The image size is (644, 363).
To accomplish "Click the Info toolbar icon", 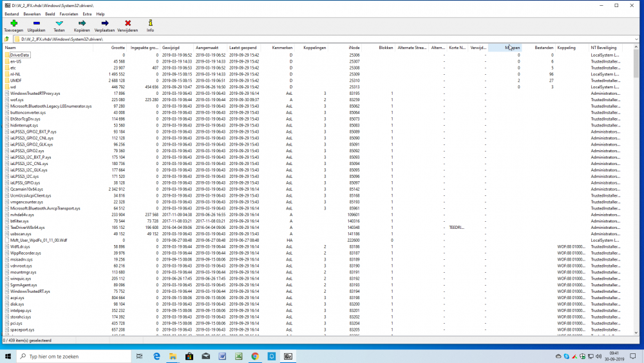I will tap(150, 23).
